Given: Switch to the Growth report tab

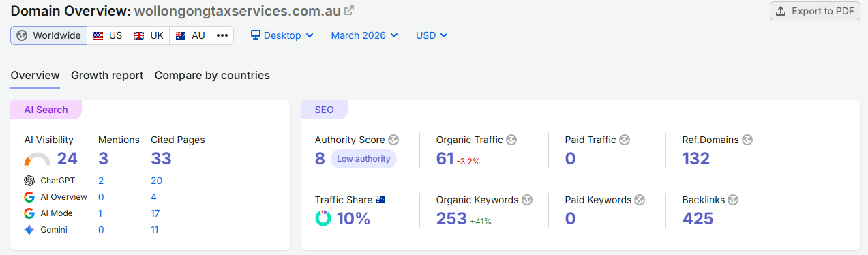Looking at the screenshot, I should [107, 75].
